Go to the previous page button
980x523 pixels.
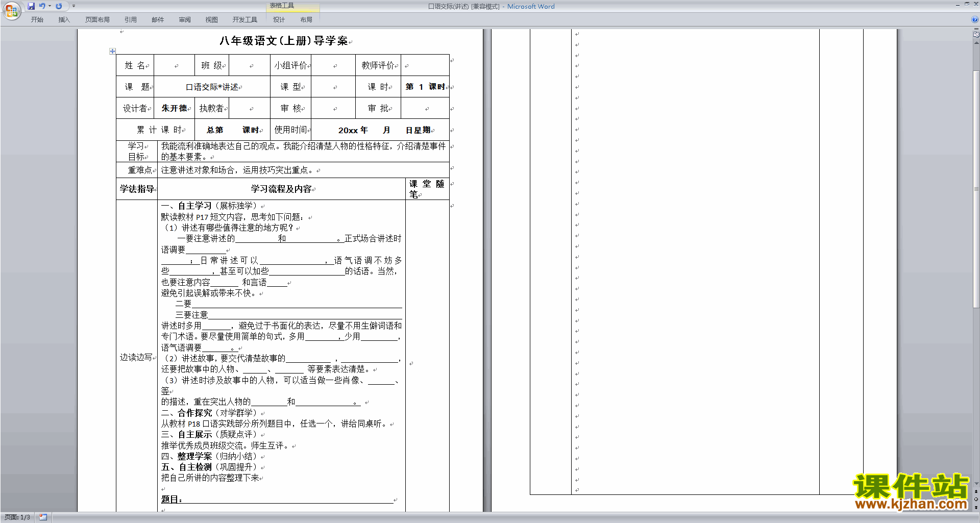976,491
